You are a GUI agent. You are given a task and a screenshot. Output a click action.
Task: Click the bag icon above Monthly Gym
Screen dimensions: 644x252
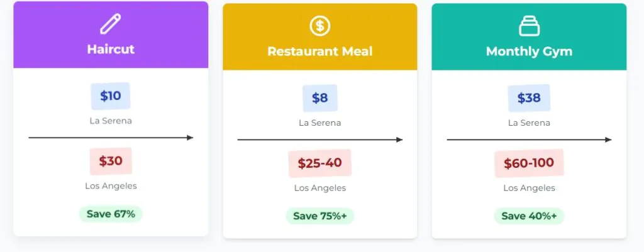pyautogui.click(x=529, y=26)
